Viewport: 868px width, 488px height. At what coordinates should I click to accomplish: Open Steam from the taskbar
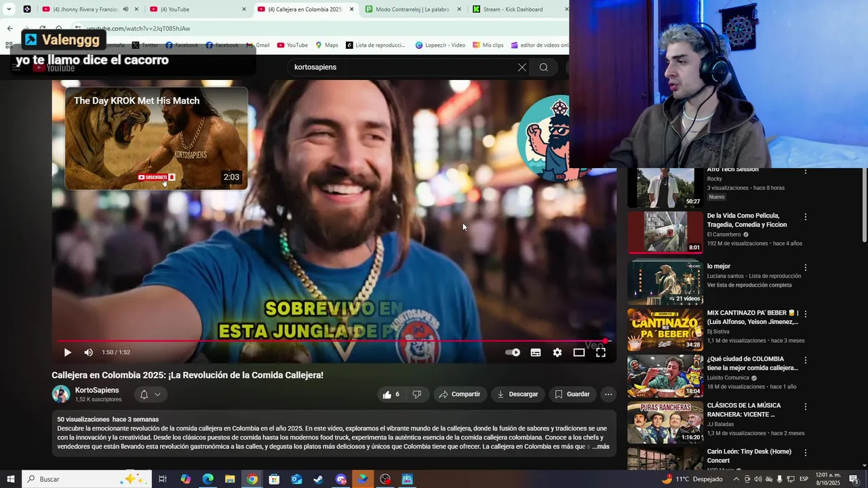click(x=318, y=479)
